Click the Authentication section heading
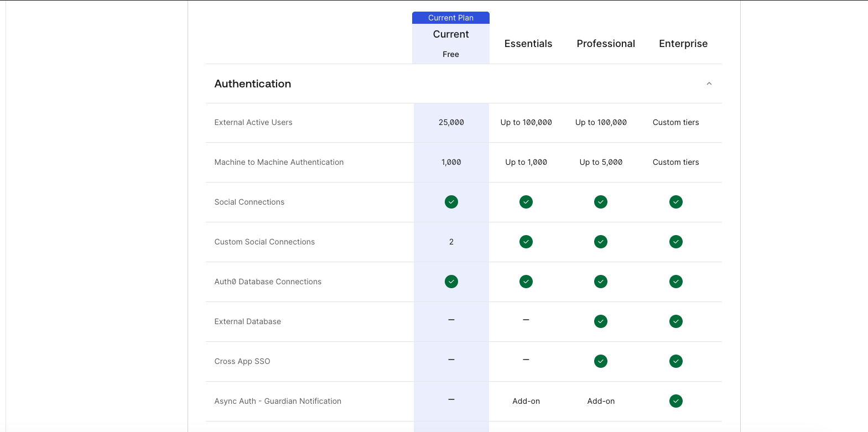This screenshot has height=432, width=868. [253, 84]
